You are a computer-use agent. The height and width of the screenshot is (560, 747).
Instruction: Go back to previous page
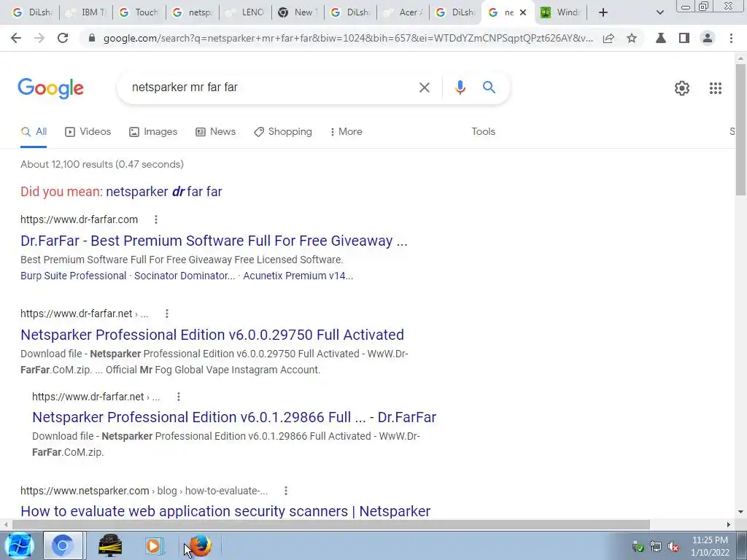pos(16,38)
